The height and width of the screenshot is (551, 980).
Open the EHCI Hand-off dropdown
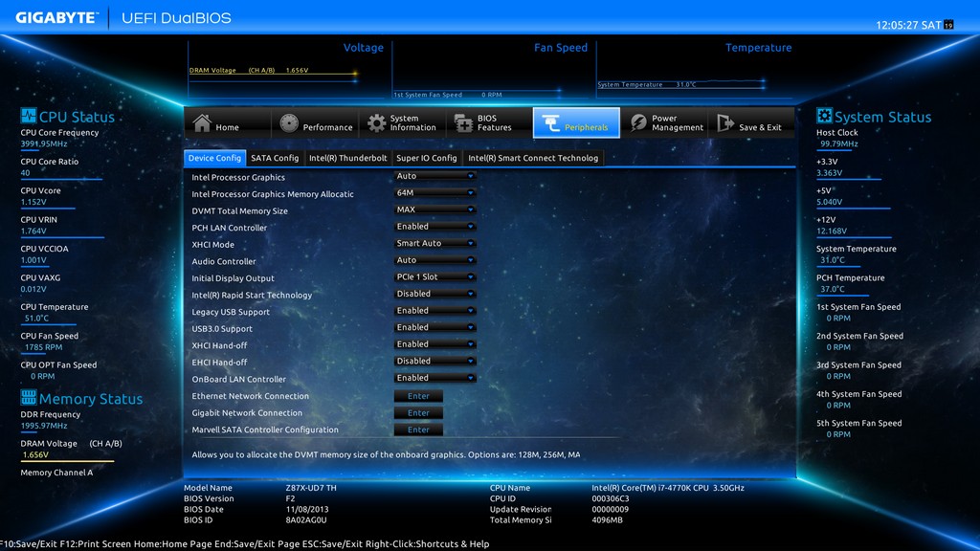point(435,362)
